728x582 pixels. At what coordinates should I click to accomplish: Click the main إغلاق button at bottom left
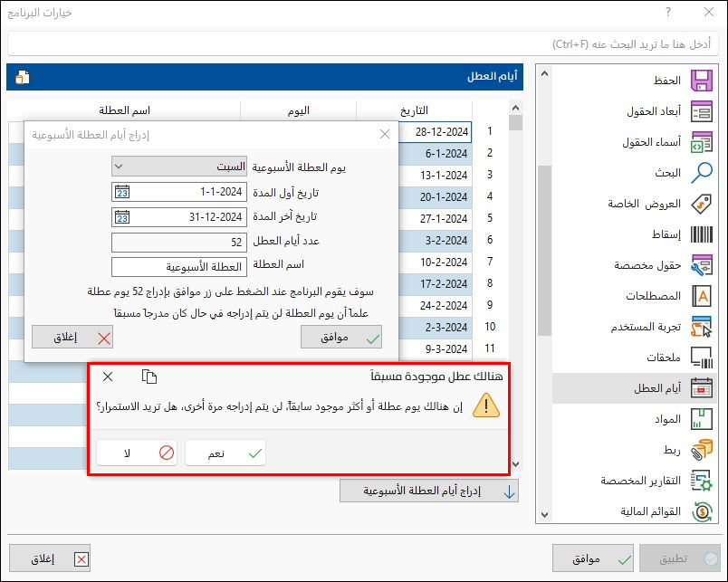pyautogui.click(x=50, y=558)
